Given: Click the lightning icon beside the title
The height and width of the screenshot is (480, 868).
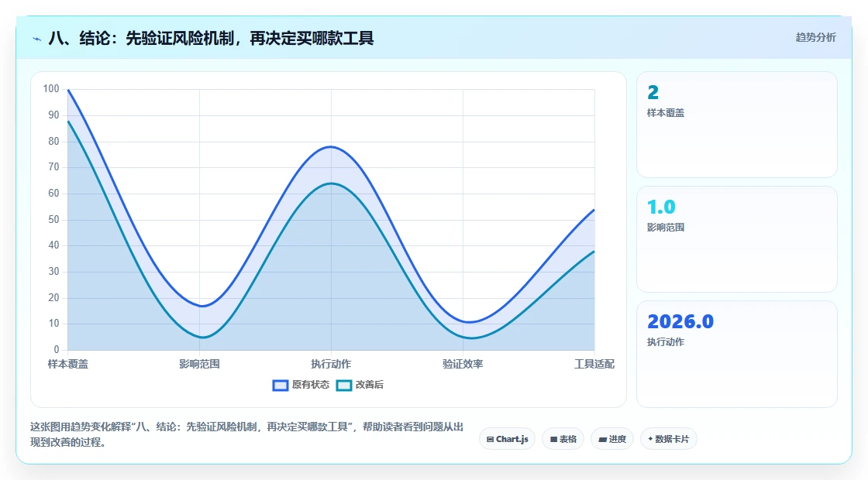Looking at the screenshot, I should tap(37, 39).
